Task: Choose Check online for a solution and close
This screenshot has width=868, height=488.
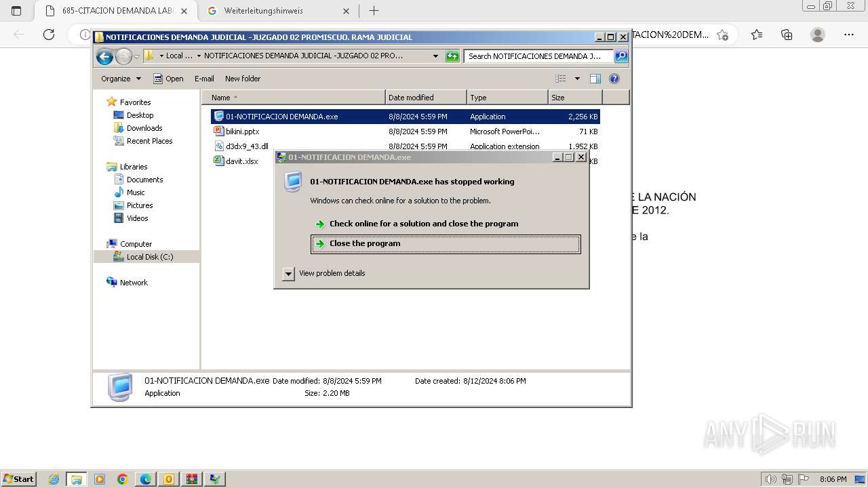Action: point(446,224)
